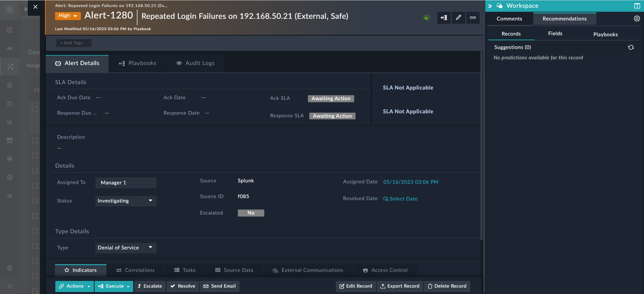Image resolution: width=644 pixels, height=294 pixels.
Task: Open the Status Investigating dropdown
Action: tap(126, 201)
